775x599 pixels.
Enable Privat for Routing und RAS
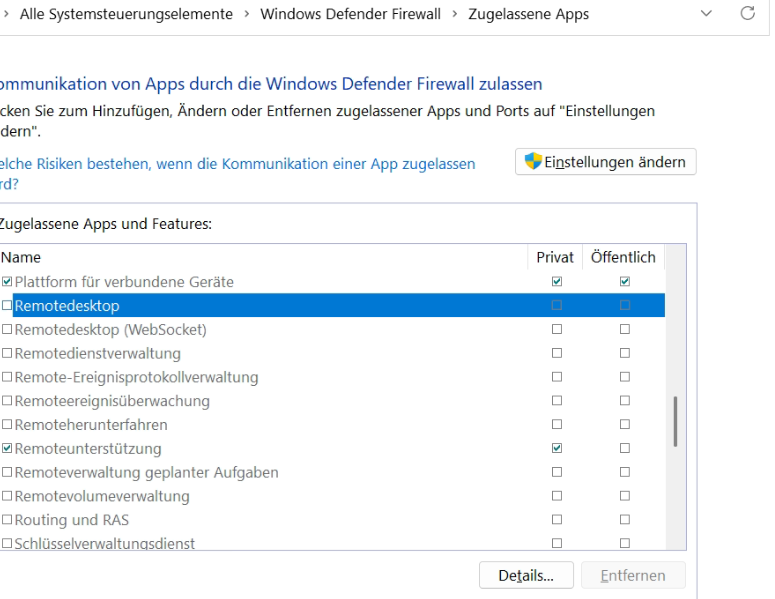[x=557, y=519]
